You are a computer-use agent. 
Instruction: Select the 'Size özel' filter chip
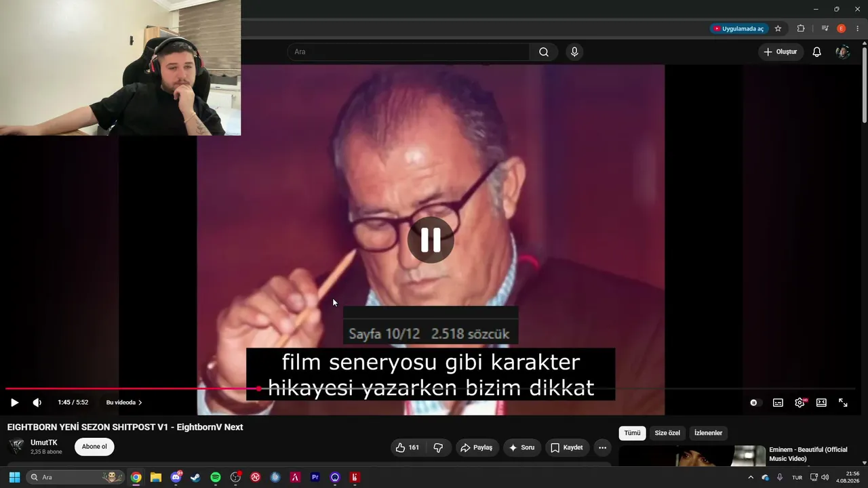667,433
